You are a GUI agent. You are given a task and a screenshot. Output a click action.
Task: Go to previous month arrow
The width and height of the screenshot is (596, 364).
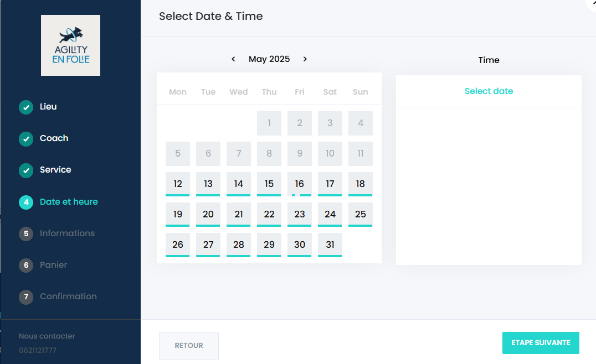pyautogui.click(x=233, y=59)
